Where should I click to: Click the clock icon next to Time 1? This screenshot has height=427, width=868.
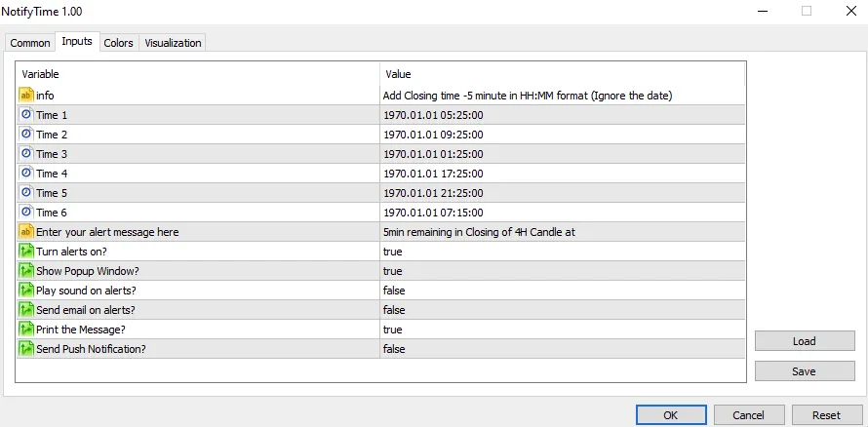[26, 115]
